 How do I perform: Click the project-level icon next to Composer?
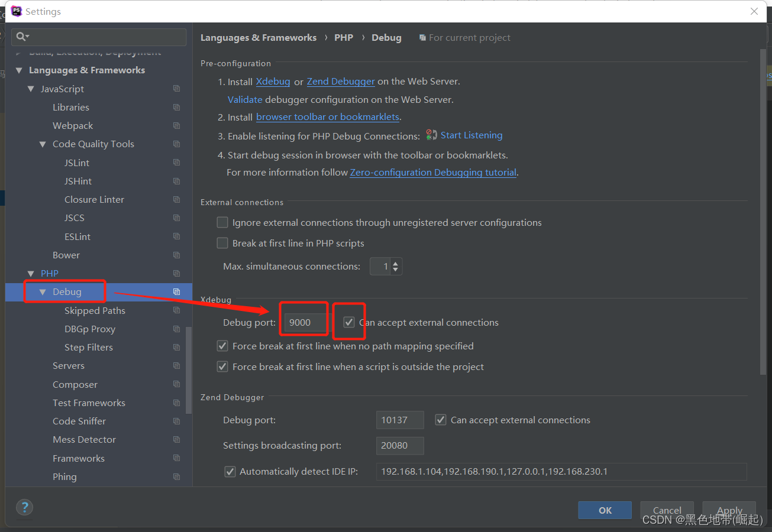tap(176, 384)
